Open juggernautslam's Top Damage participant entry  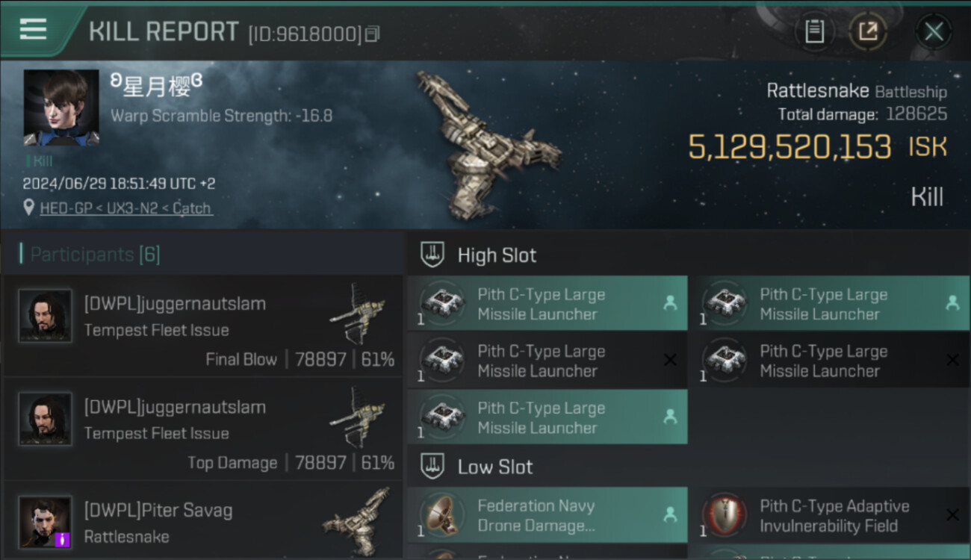202,429
